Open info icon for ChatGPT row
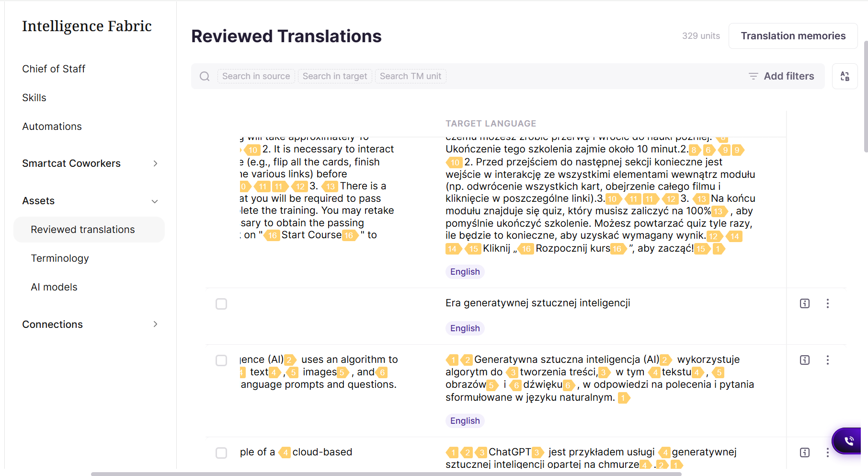 pyautogui.click(x=805, y=453)
